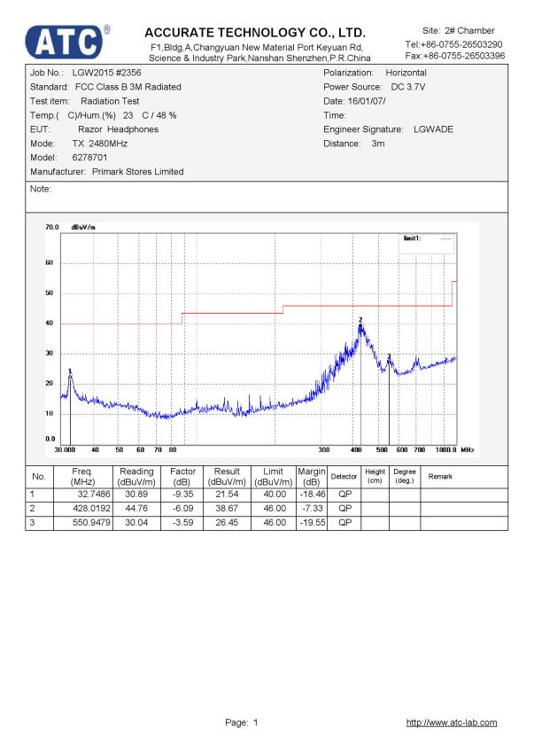Open the http://www.atc-lab.com link

(452, 722)
